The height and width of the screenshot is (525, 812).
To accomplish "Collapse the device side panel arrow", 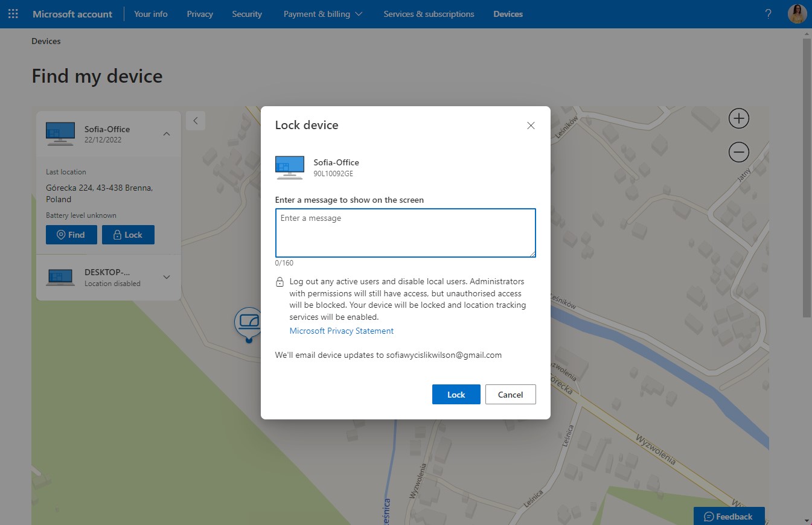I will tap(196, 121).
